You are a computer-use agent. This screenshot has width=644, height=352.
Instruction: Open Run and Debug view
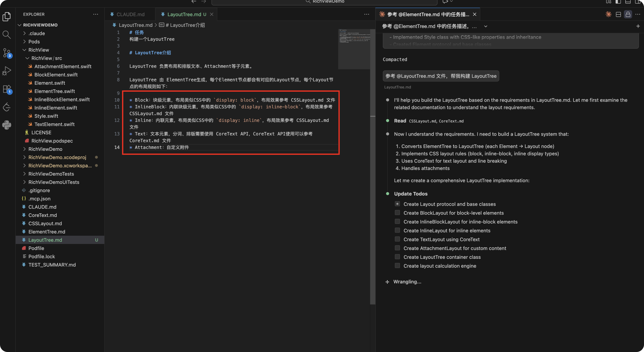pyautogui.click(x=6, y=70)
